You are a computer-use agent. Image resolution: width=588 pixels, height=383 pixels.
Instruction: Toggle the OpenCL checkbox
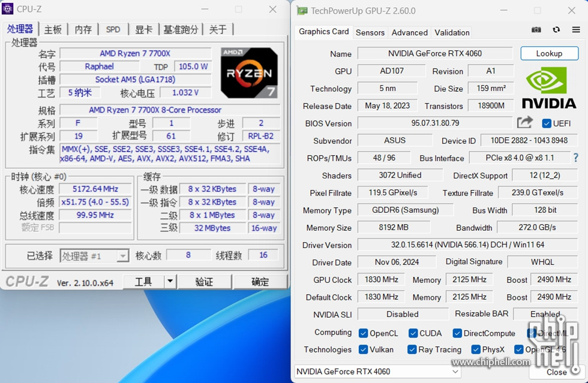tap(363, 333)
